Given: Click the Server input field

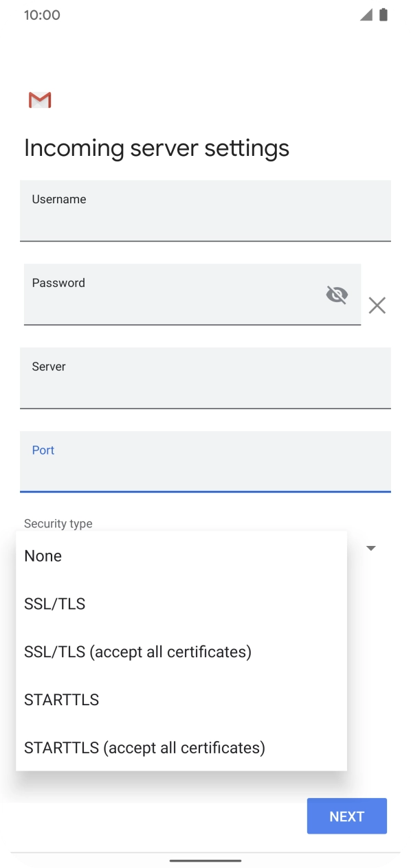Looking at the screenshot, I should pyautogui.click(x=205, y=378).
